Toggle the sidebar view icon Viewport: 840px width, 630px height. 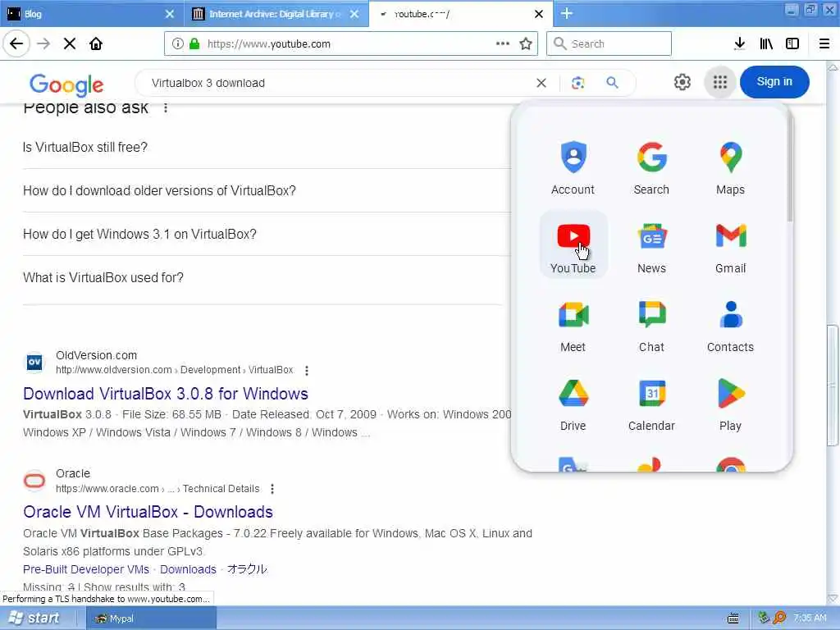792,43
